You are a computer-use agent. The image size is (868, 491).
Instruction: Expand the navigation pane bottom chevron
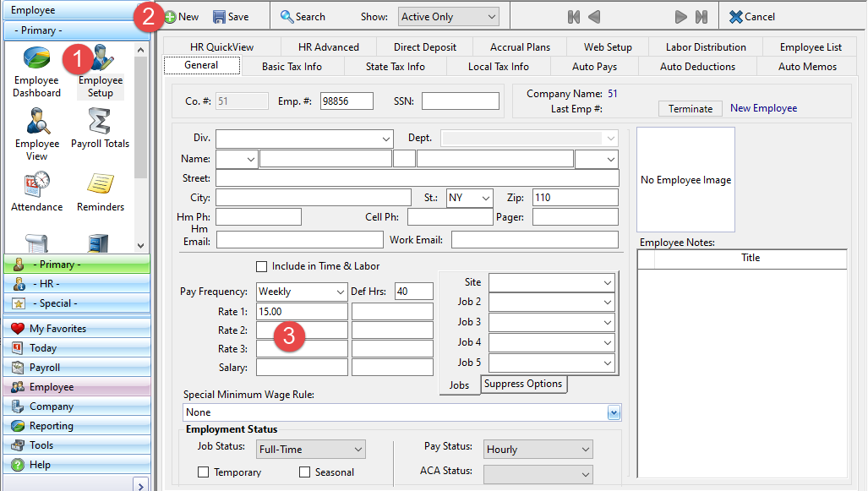click(x=141, y=485)
